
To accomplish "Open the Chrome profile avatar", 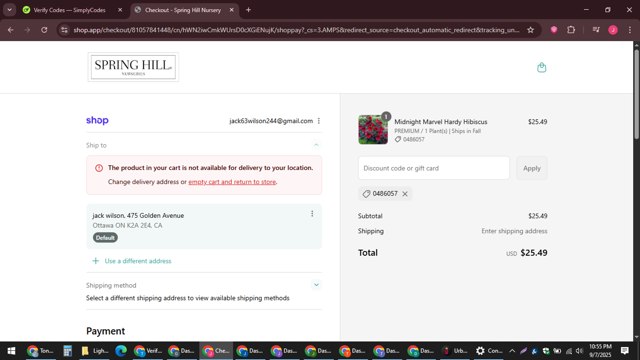I will point(613,30).
